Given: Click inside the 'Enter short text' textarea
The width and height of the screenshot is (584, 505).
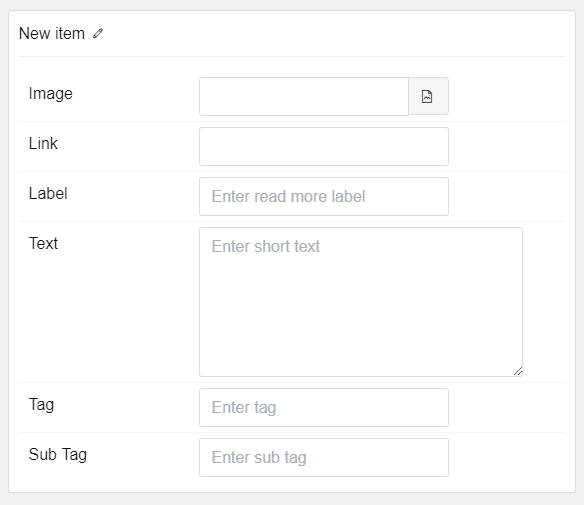Looking at the screenshot, I should coord(361,302).
